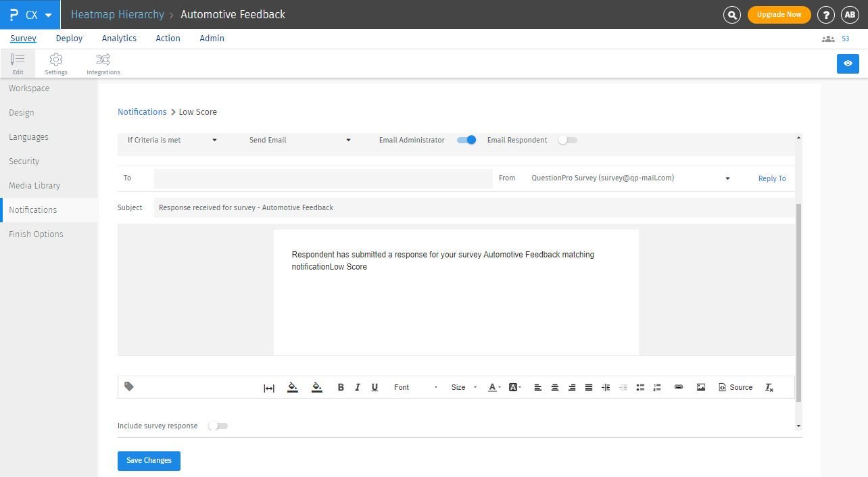This screenshot has width=868, height=477.
Task: Open the Font dropdown
Action: click(x=416, y=387)
